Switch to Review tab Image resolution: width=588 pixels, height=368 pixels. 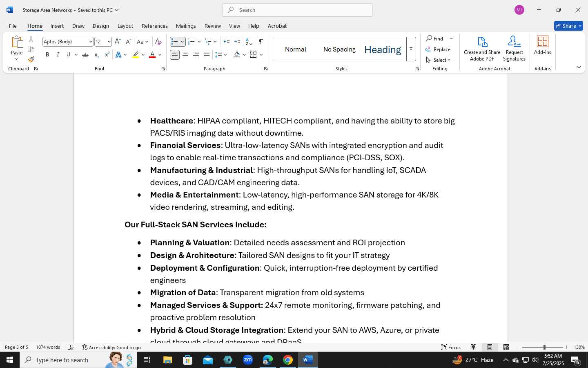click(213, 26)
